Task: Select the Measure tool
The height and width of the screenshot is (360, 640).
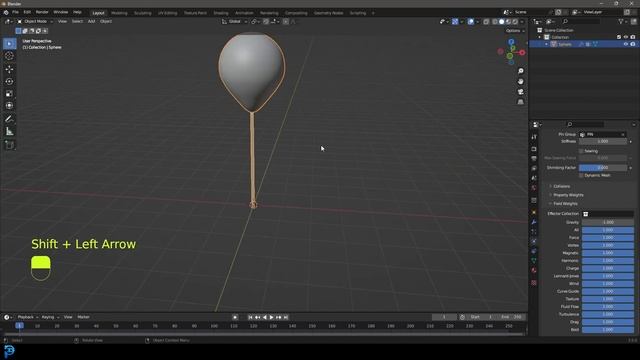Action: pyautogui.click(x=9, y=131)
